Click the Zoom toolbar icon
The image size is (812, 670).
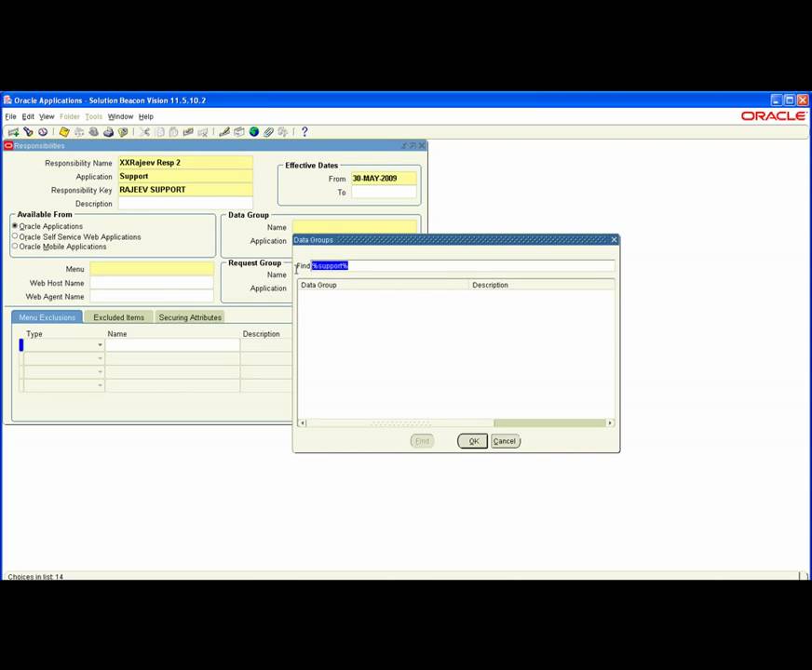point(239,132)
